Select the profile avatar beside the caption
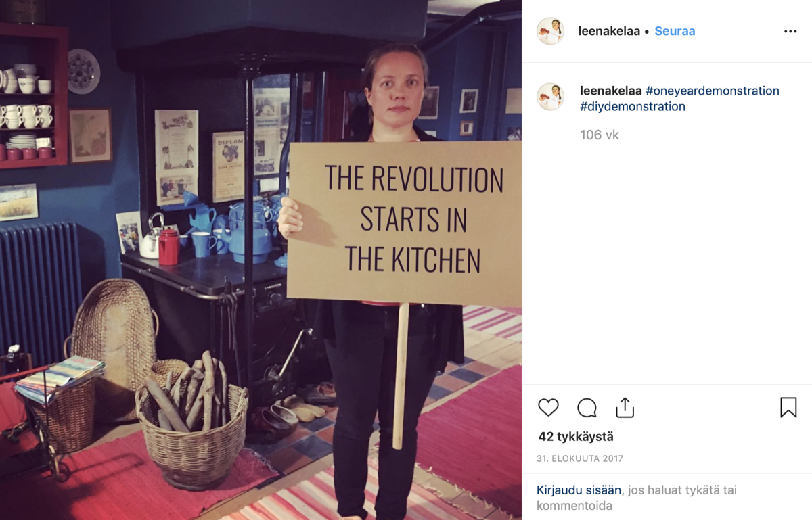 click(550, 97)
